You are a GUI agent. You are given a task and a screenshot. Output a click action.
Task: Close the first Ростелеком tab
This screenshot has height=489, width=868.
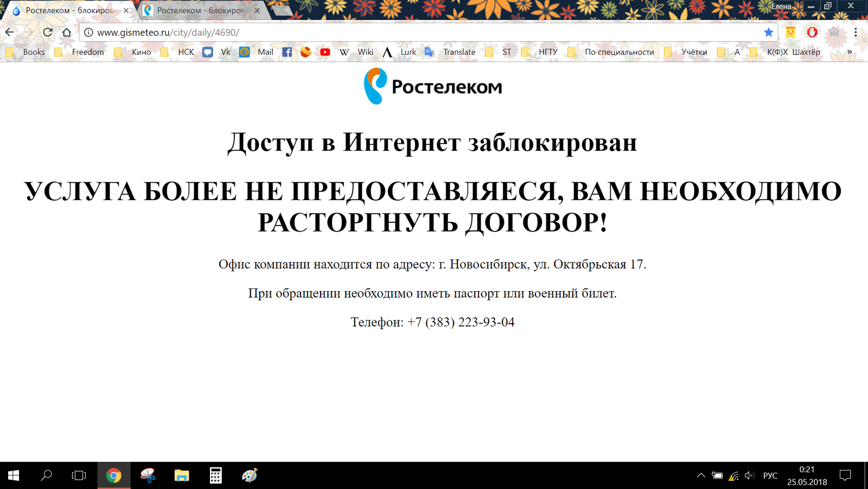point(126,10)
